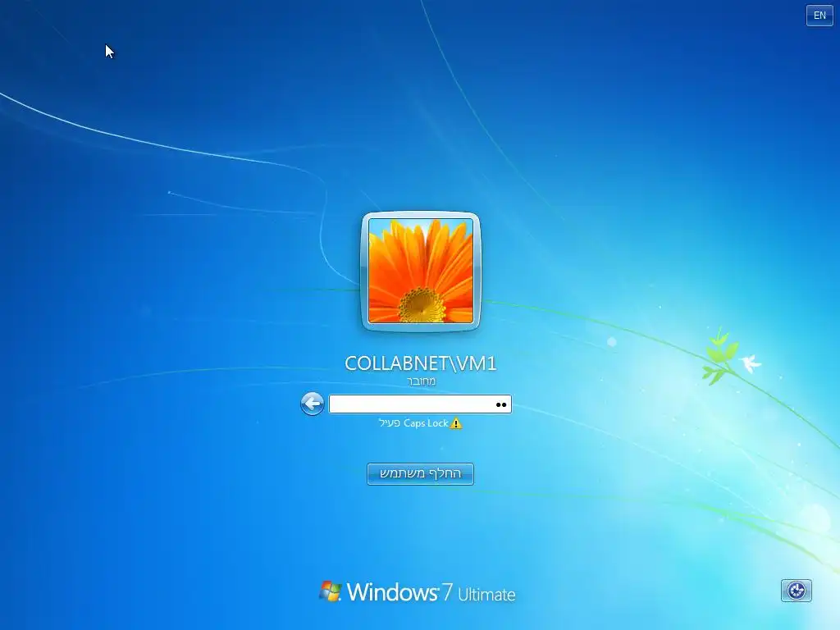
Task: Click the COLLABNET\VM1 user name text
Action: pyautogui.click(x=421, y=363)
